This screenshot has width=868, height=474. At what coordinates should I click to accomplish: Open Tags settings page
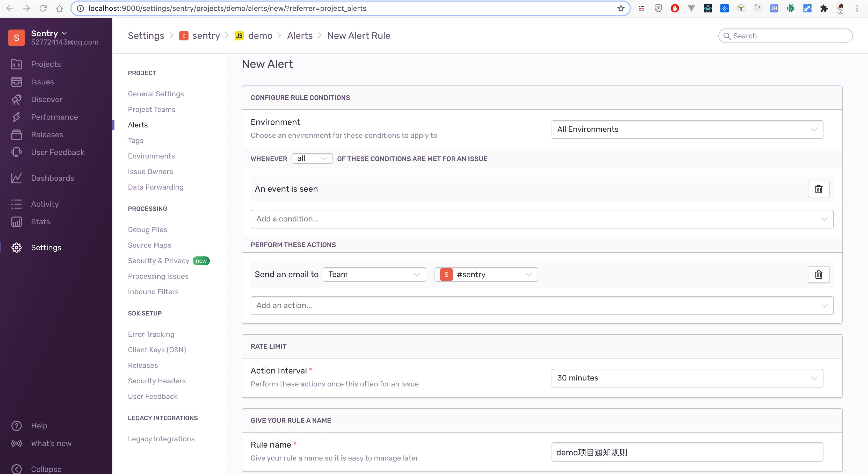click(135, 141)
